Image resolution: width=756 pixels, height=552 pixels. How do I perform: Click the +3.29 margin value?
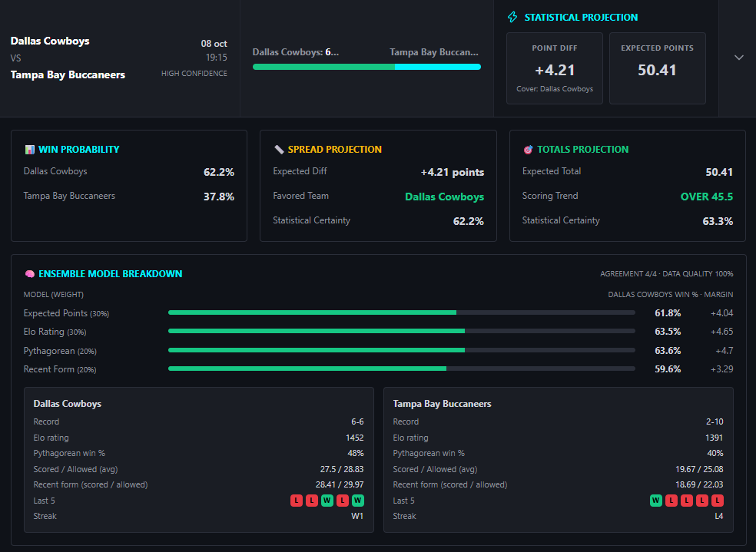click(721, 369)
